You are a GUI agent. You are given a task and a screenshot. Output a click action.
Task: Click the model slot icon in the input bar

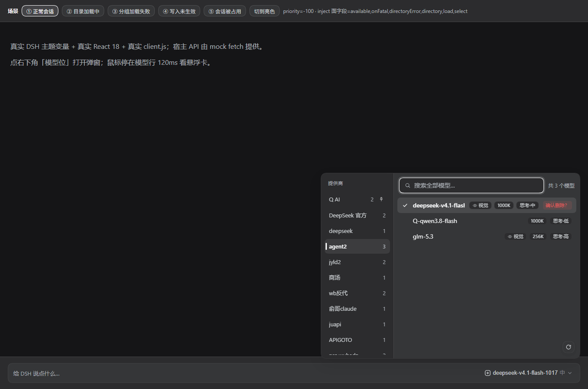click(488, 373)
